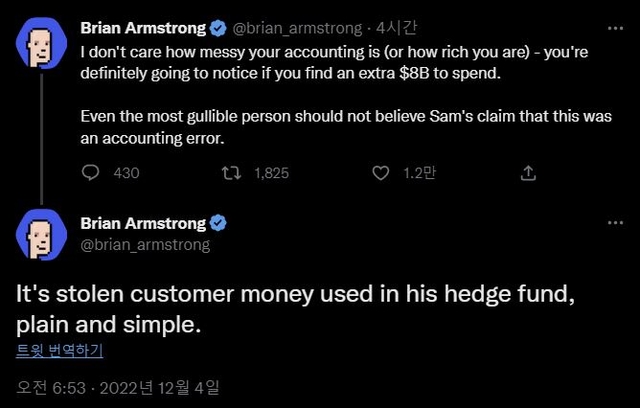Click the reply speech bubble icon
Image resolution: width=640 pixels, height=408 pixels.
(x=90, y=173)
